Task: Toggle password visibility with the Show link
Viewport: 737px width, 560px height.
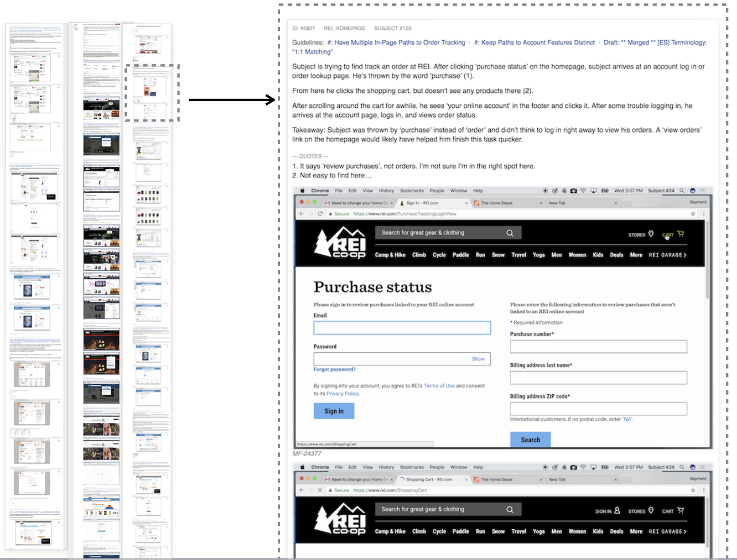Action: coord(478,359)
